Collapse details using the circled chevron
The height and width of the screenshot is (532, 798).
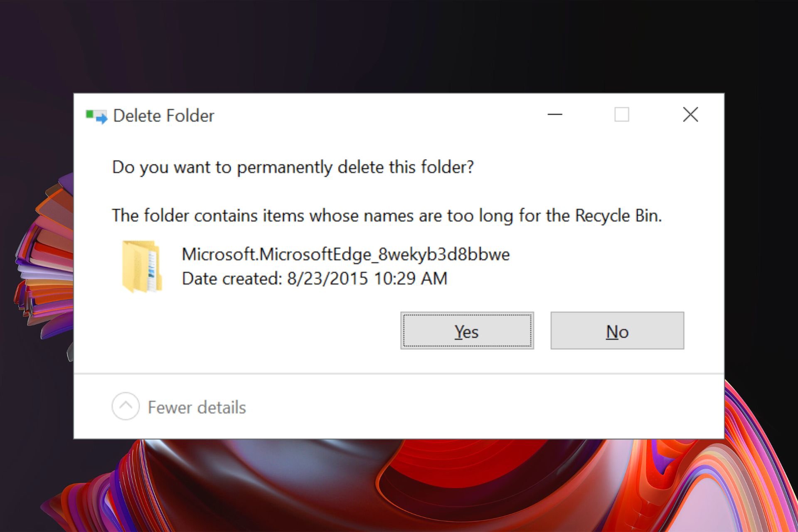[126, 406]
